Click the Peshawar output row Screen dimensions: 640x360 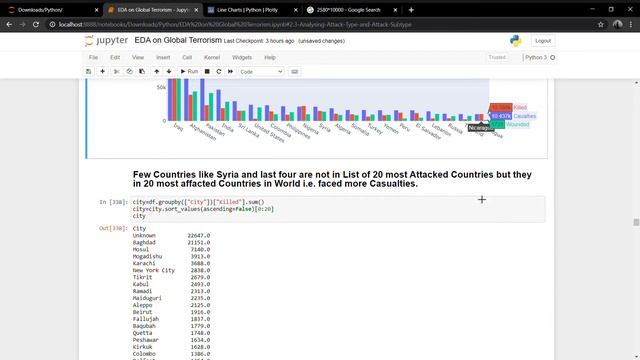click(171, 340)
